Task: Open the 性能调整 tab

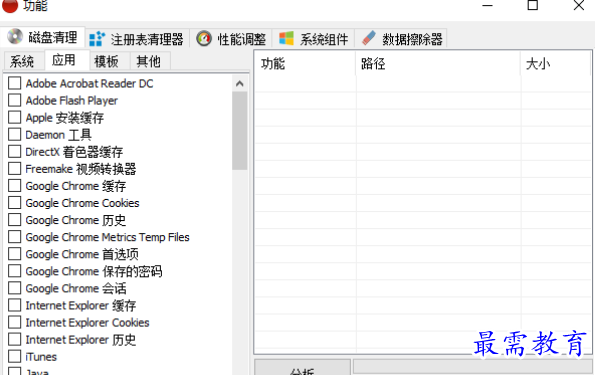Action: click(231, 39)
